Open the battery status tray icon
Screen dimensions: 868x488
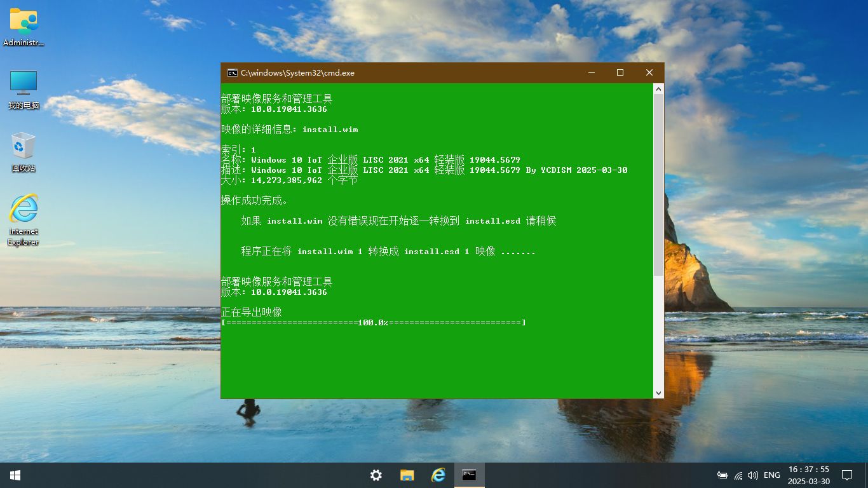click(x=722, y=475)
